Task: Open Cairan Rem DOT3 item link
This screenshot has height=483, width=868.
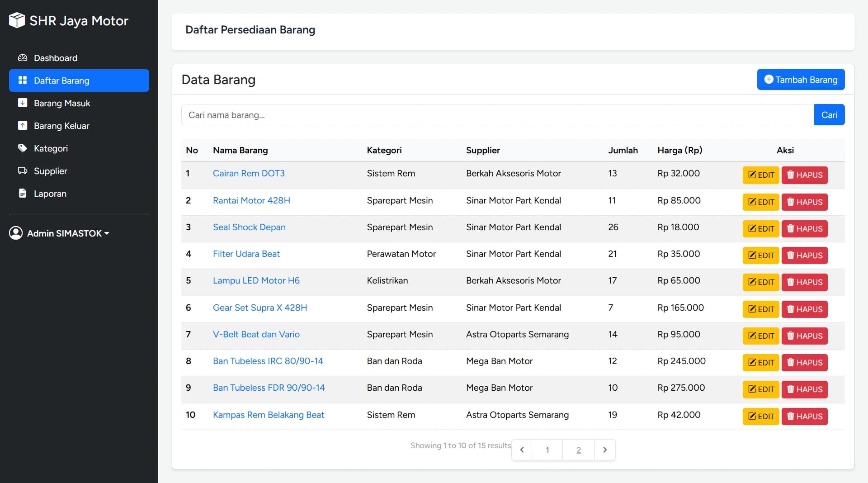Action: coord(249,173)
